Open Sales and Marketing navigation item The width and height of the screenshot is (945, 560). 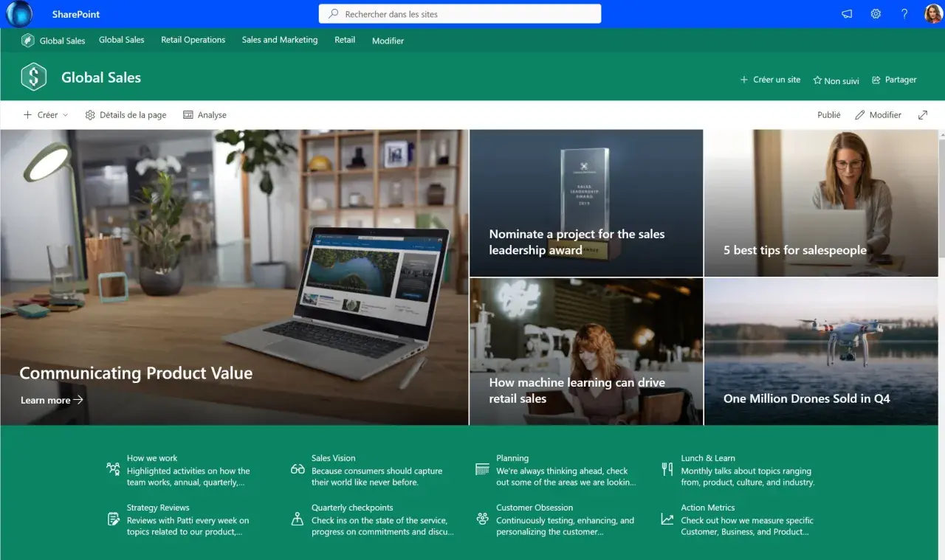[x=280, y=40]
